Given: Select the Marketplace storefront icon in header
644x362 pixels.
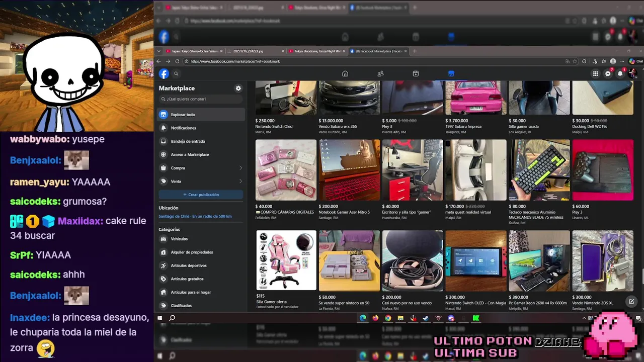Looking at the screenshot, I should pos(451,74).
